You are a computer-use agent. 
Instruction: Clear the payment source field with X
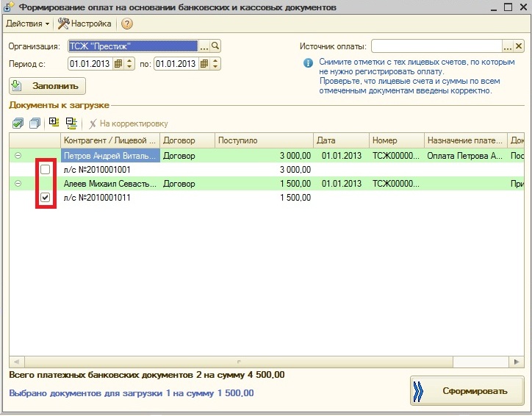click(x=519, y=46)
